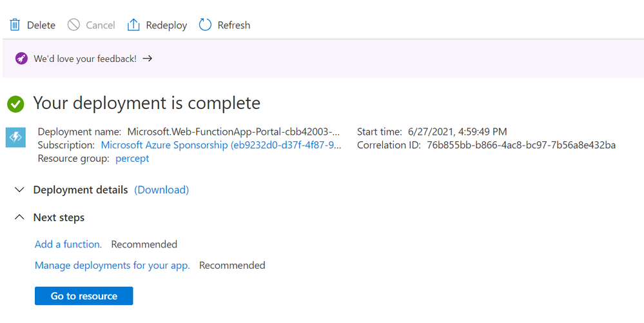Click the Function App lightning bolt icon
644x323 pixels.
coord(15,137)
